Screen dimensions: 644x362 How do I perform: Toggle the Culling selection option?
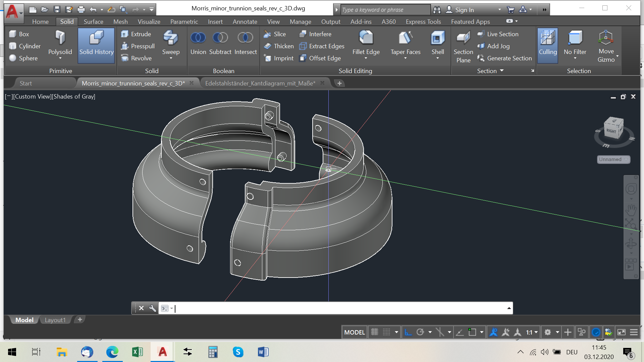[x=548, y=45]
